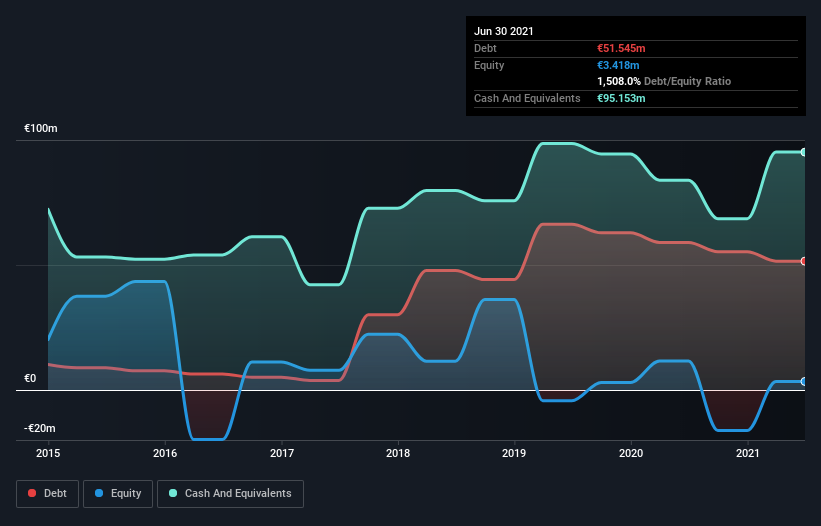This screenshot has width=821, height=526.
Task: Click the Equity label in tooltip
Action: (x=489, y=65)
